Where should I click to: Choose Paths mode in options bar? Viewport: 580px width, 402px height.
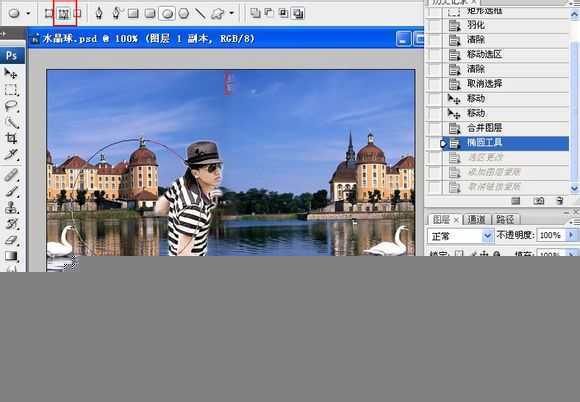[64, 14]
